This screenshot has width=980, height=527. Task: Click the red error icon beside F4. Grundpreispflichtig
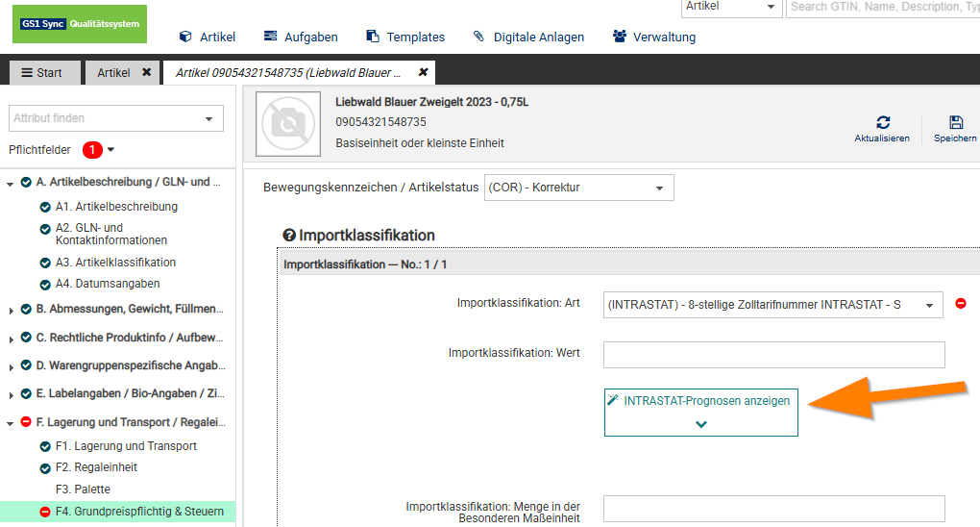(x=45, y=512)
